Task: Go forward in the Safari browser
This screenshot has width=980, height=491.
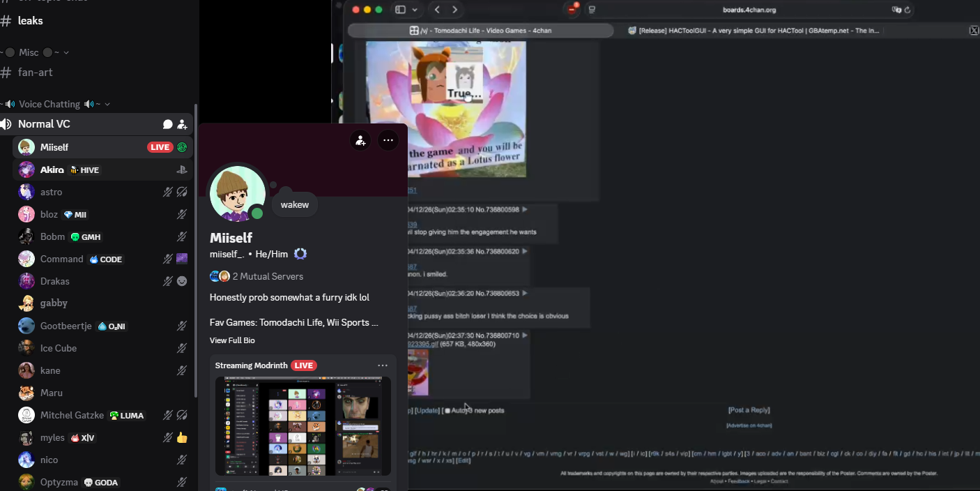Action: 455,10
